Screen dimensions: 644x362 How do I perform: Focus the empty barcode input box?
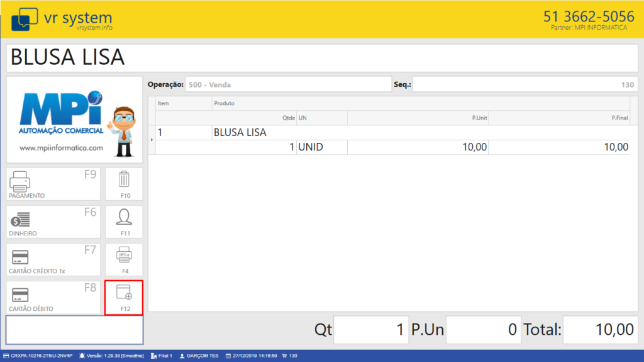point(75,330)
